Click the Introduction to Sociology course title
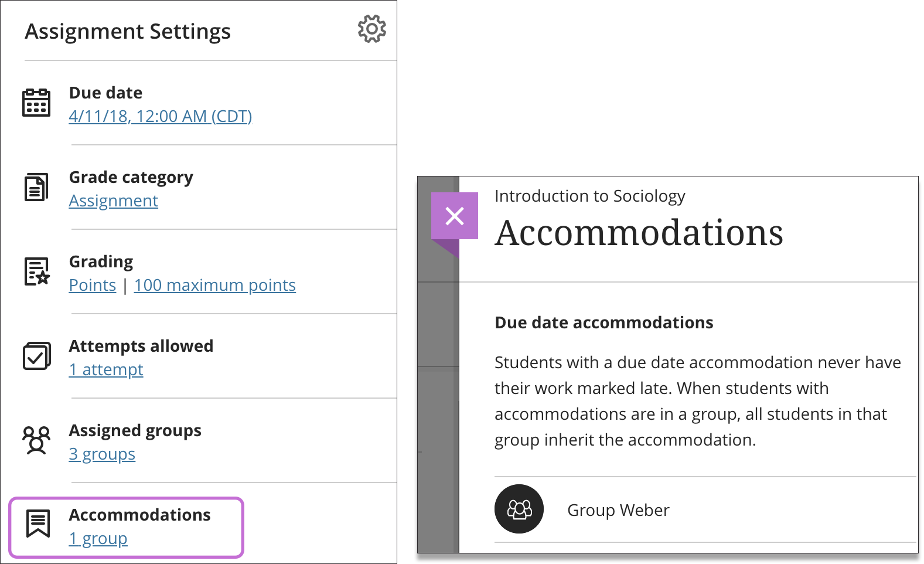Image resolution: width=924 pixels, height=564 pixels. click(x=590, y=196)
